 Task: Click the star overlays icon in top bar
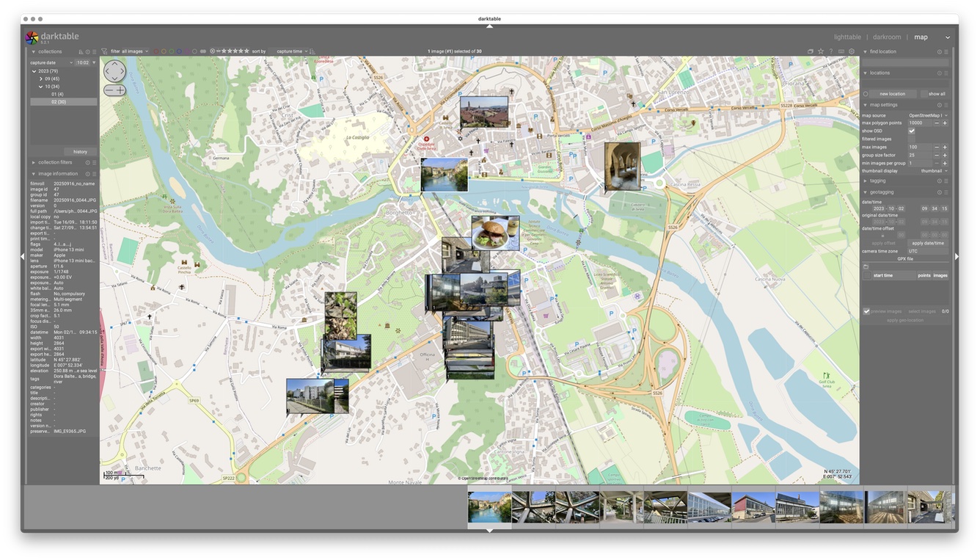point(821,51)
